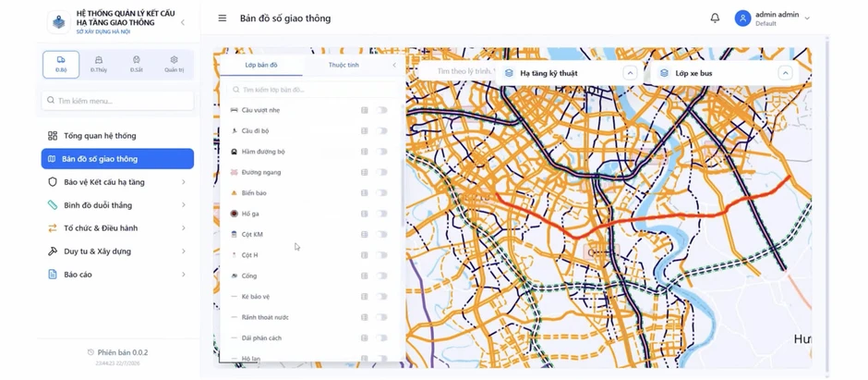Open attribute table for Cột H
This screenshot has width=868, height=380.
364,255
